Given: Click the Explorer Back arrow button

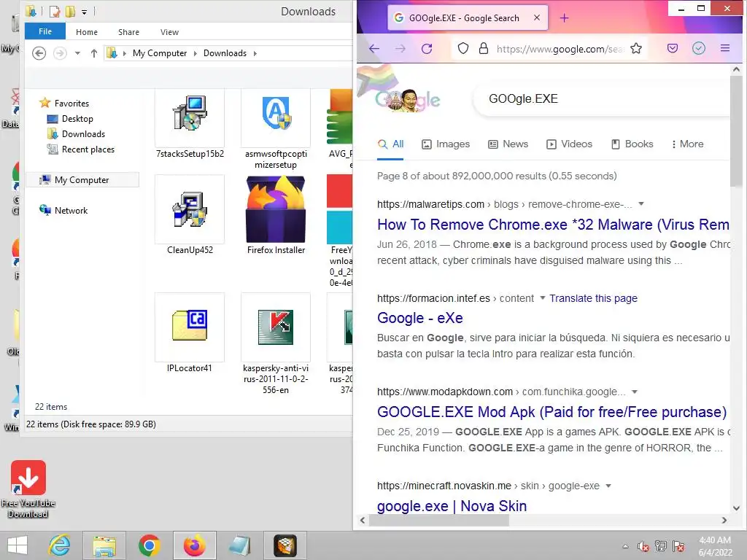Looking at the screenshot, I should pos(39,52).
